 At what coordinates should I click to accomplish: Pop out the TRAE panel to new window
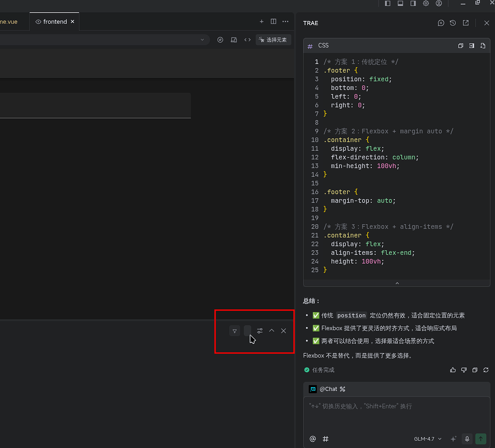pyautogui.click(x=466, y=23)
